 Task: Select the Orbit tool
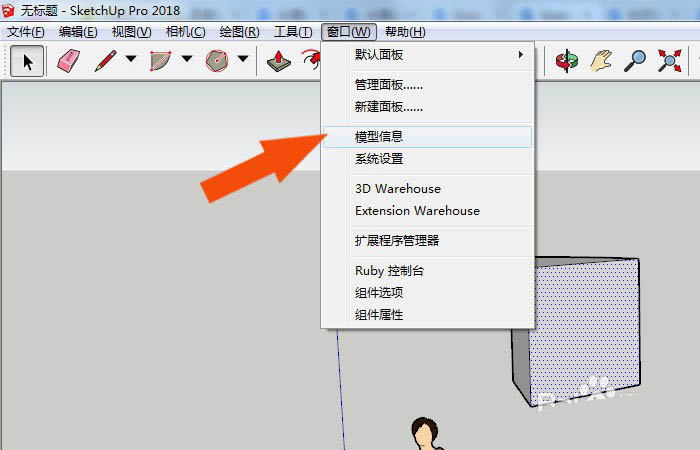point(567,61)
